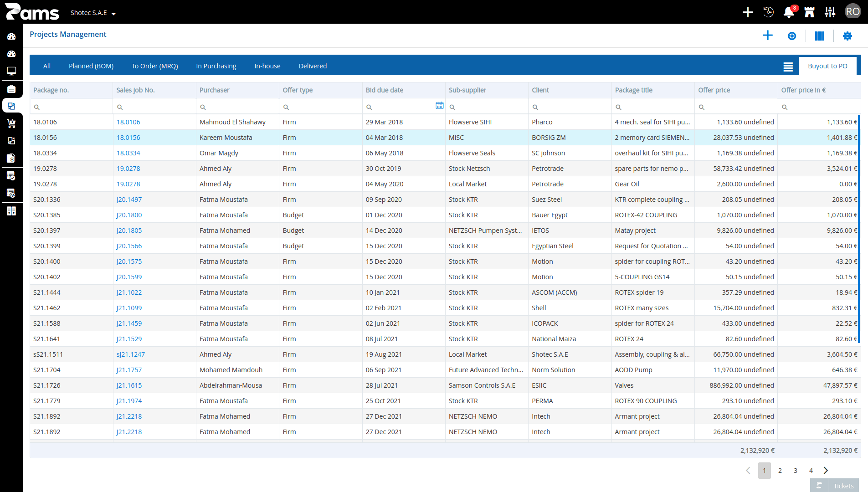
Task: Open the calendar picker in Bid due date filter
Action: click(x=440, y=106)
